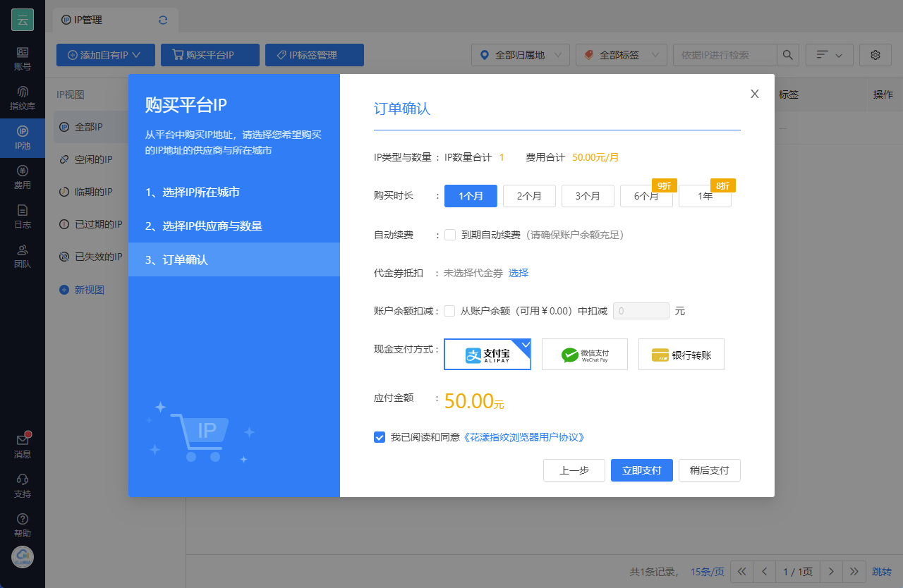Viewport: 903px width, 588px height.
Task: Click the search magnifier icon
Action: click(789, 55)
